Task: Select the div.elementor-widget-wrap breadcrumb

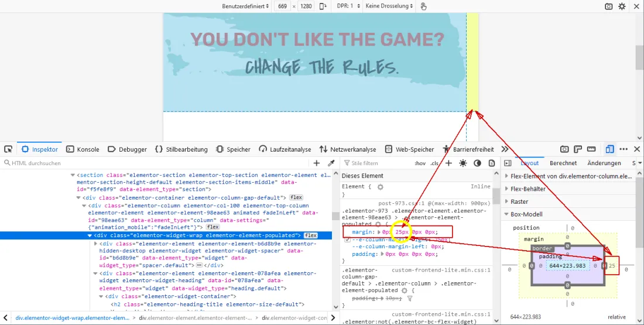Action: point(72,317)
